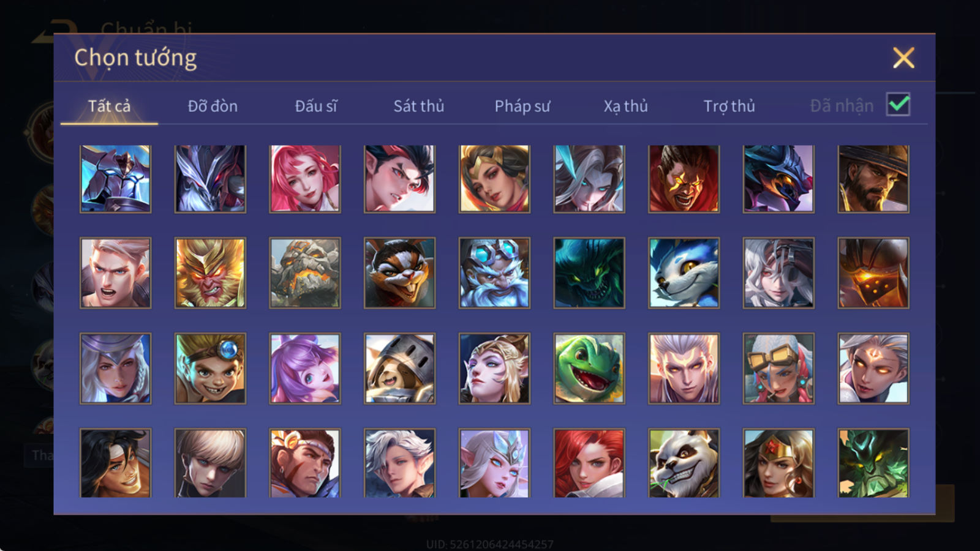Pick the raccoon hero with helmet ears
The width and height of the screenshot is (980, 551).
[x=399, y=368]
